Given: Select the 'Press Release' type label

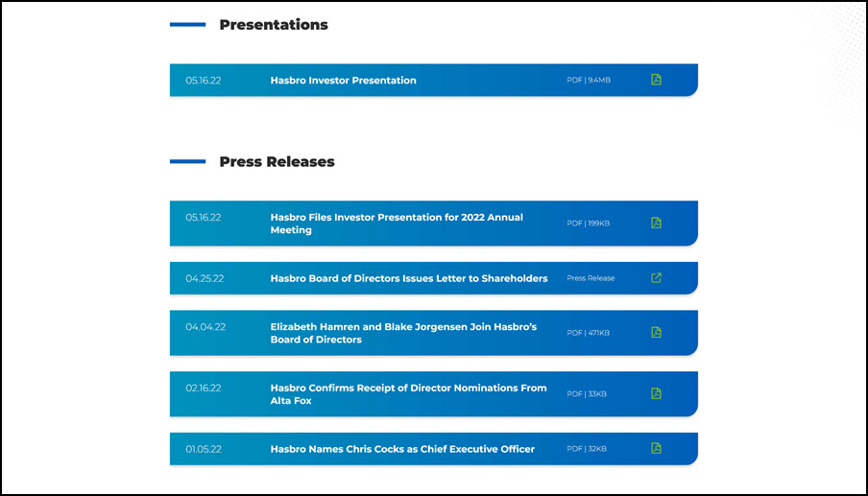Looking at the screenshot, I should (x=591, y=278).
